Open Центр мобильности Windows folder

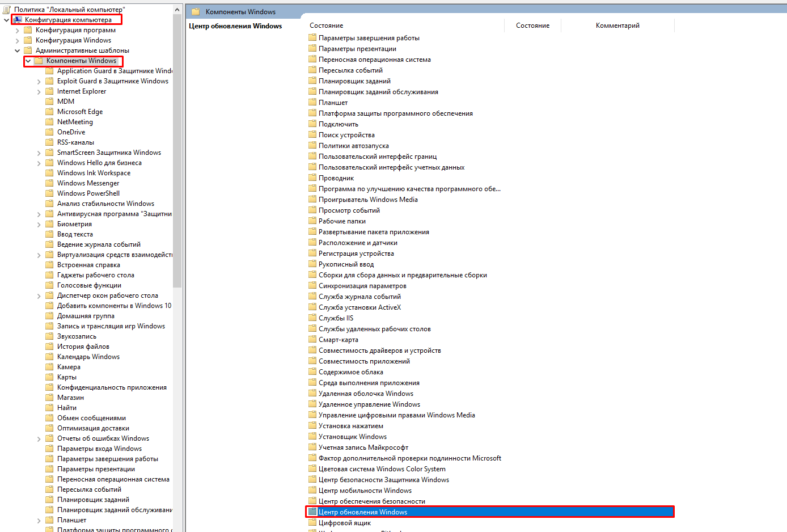point(365,491)
